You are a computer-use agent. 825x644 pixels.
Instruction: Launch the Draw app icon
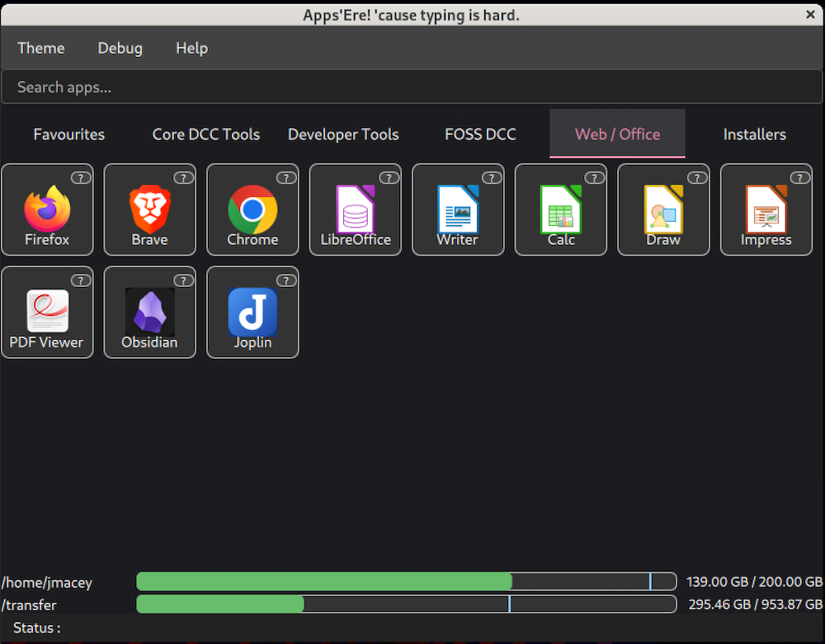tap(663, 210)
